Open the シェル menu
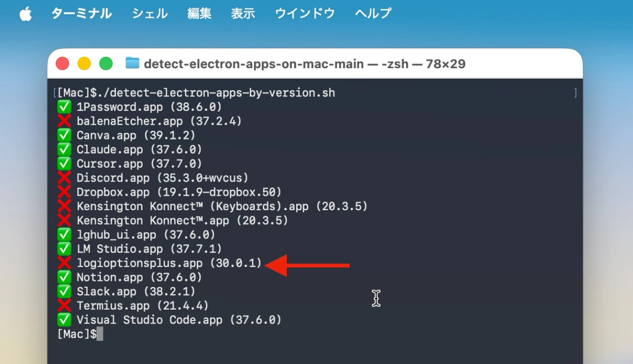633x364 pixels. 149,13
